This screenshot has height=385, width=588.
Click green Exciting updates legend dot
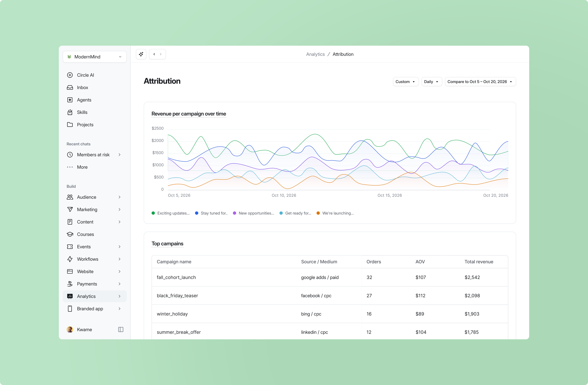[153, 213]
